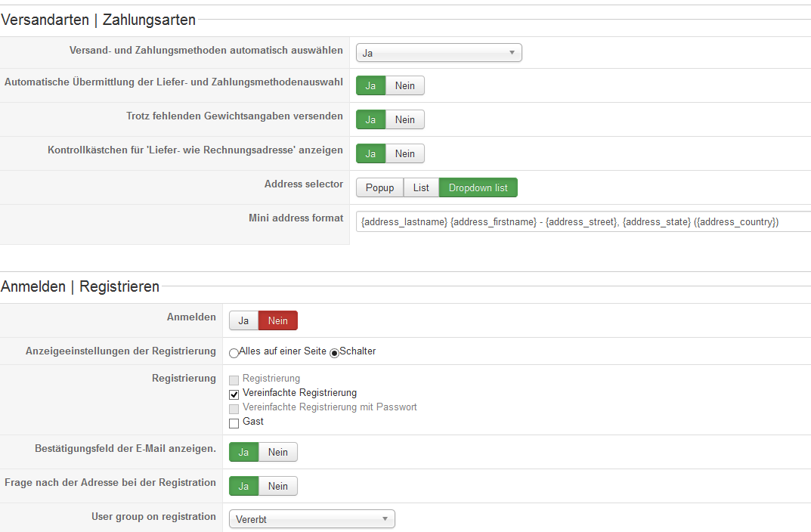This screenshot has height=532, width=811.
Task: Select Popup as address selector
Action: click(x=379, y=188)
